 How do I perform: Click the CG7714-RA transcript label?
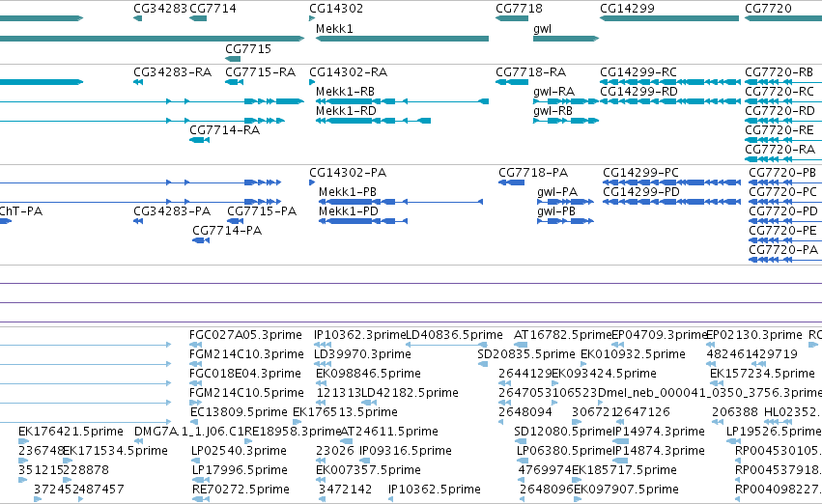click(x=224, y=130)
